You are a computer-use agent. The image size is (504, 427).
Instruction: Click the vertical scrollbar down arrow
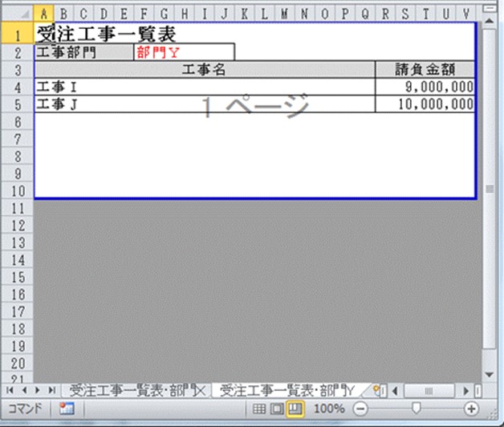(x=489, y=374)
